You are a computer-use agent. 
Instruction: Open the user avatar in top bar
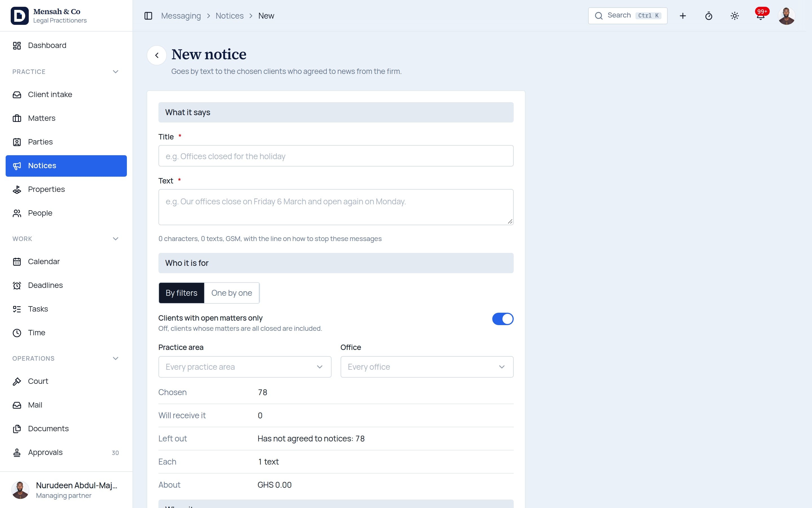click(787, 16)
